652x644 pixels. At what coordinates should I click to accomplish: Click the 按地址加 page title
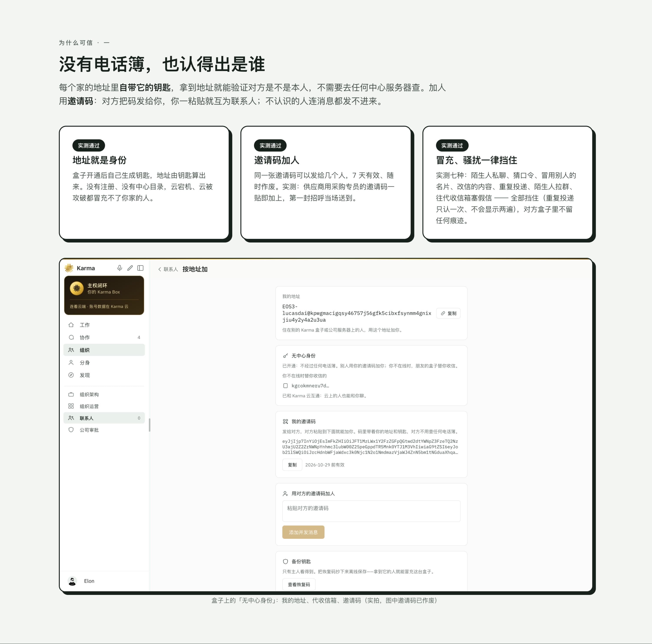point(195,269)
